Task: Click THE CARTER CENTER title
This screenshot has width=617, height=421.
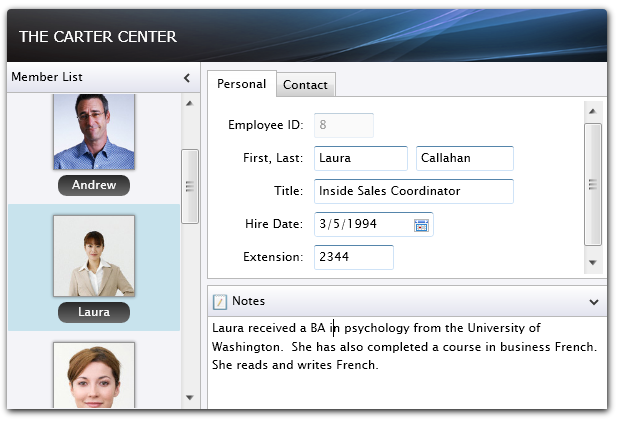Action: click(x=98, y=37)
